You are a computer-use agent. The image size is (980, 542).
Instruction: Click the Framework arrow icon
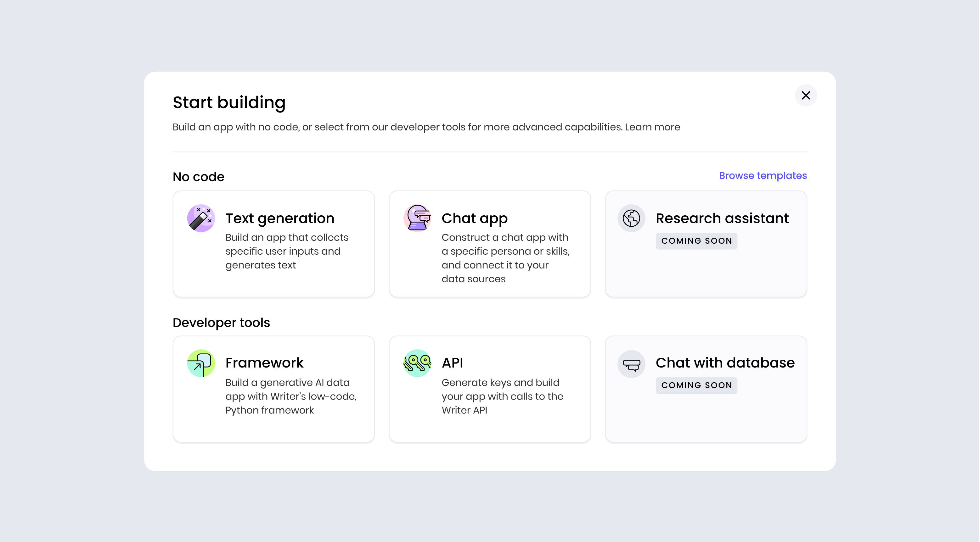(201, 363)
